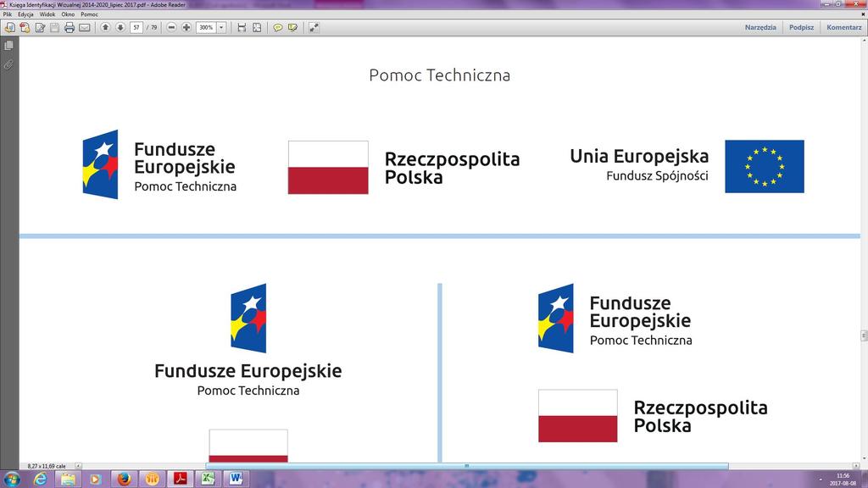Open the Podpisz pane

click(x=802, y=27)
